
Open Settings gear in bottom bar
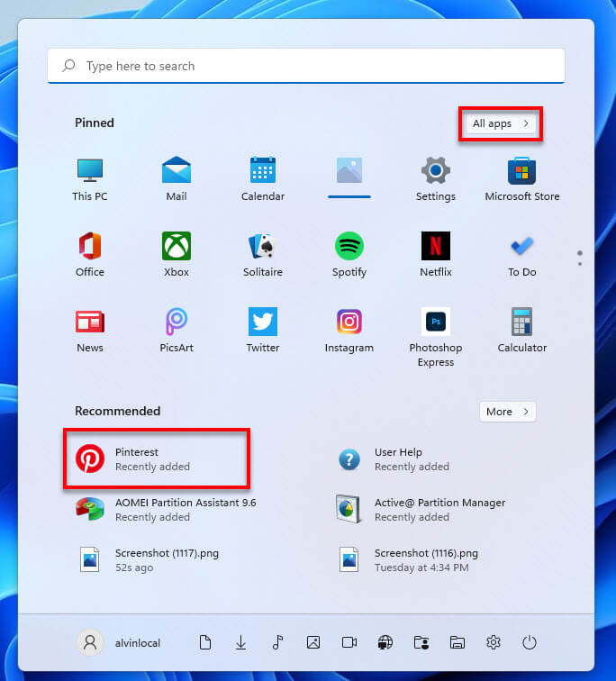[x=494, y=642]
